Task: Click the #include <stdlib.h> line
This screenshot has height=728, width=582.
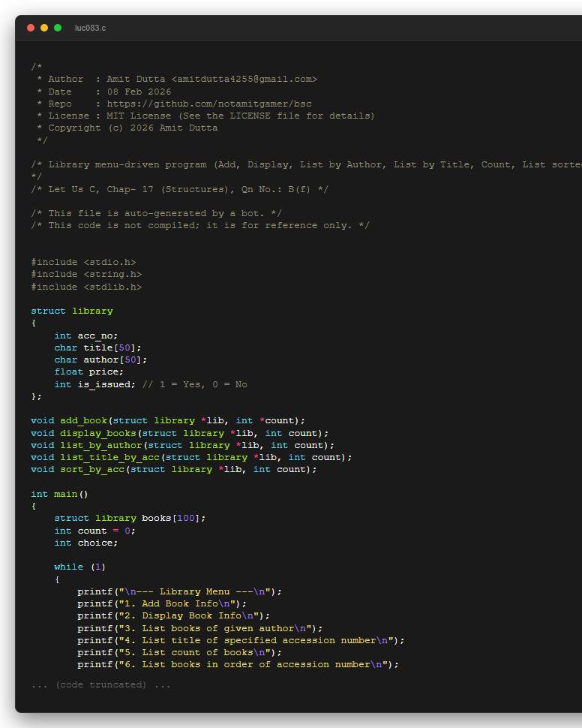Action: 86,287
